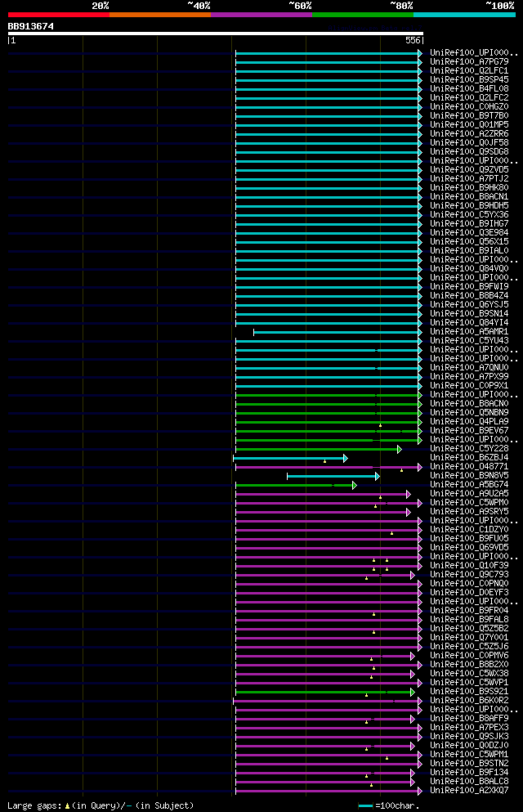Image resolution: width=523 pixels, height=812 pixels.
Task: Click the UniRef100_Q7Y001 label
Action: pyautogui.click(x=469, y=638)
